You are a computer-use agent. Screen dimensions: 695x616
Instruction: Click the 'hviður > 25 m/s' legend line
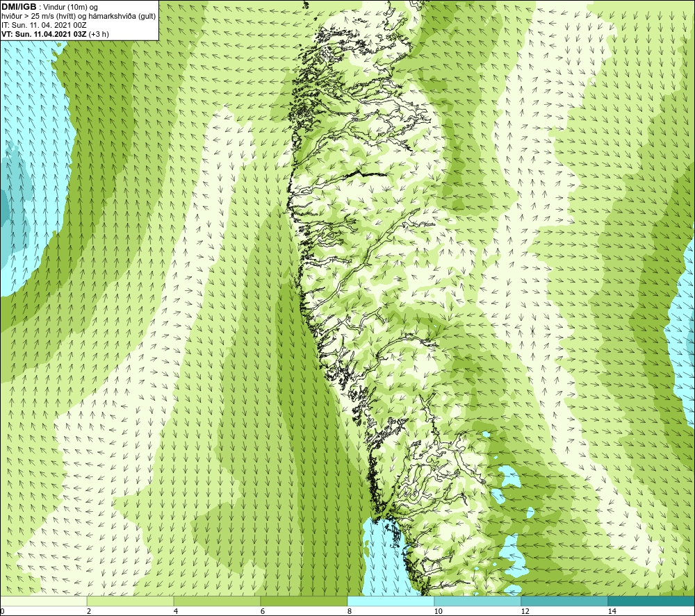(x=79, y=17)
